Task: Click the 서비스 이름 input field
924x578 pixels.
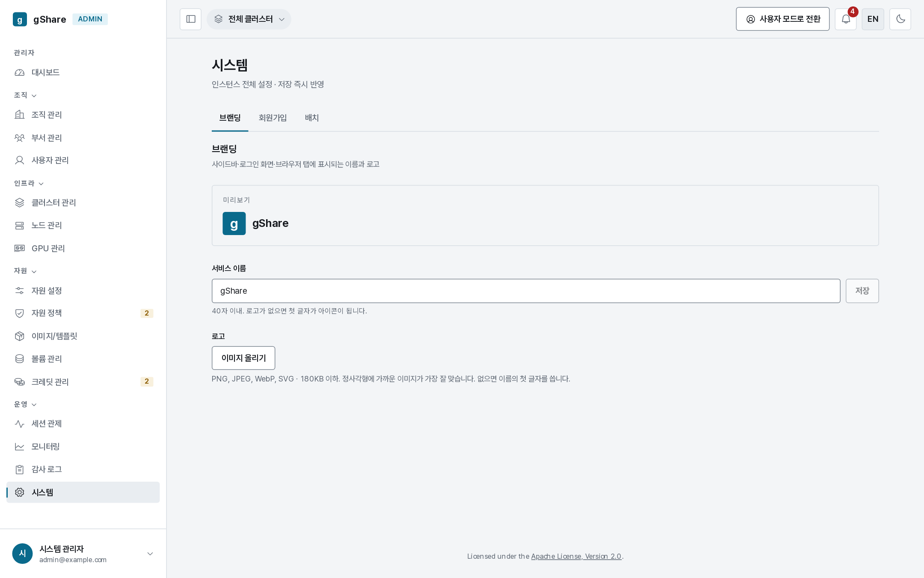Action: coord(526,291)
